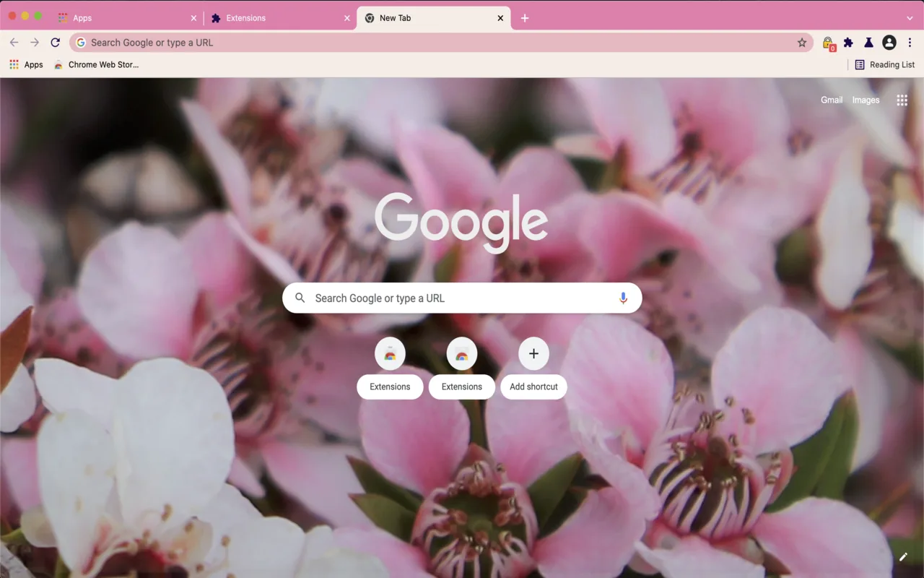924x578 pixels.
Task: Open the Extensions puzzle piece menu
Action: point(848,43)
